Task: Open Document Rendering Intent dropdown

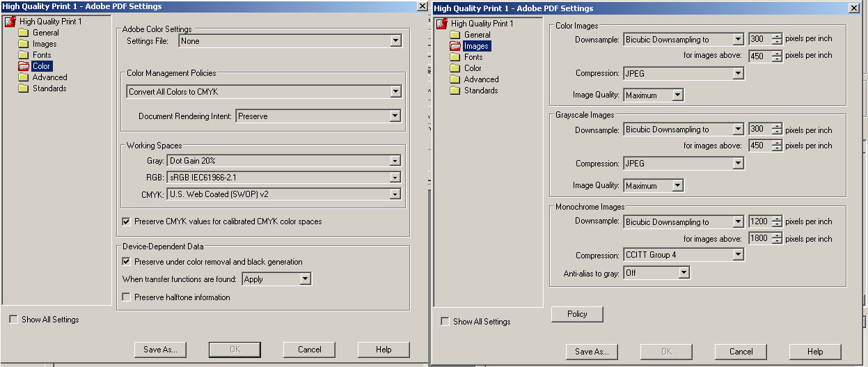Action: click(319, 116)
